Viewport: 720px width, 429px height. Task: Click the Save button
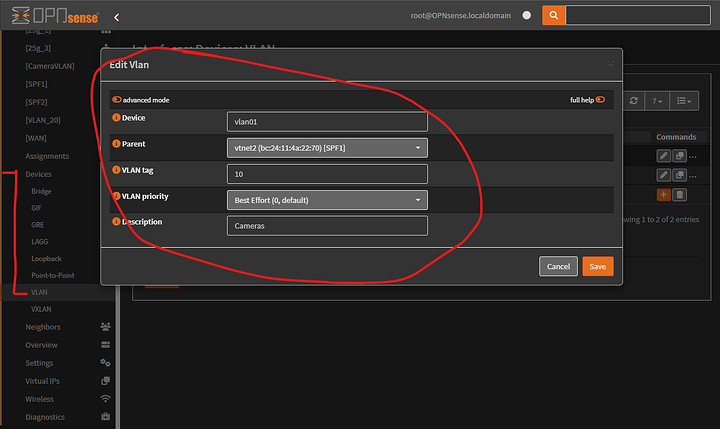point(597,266)
